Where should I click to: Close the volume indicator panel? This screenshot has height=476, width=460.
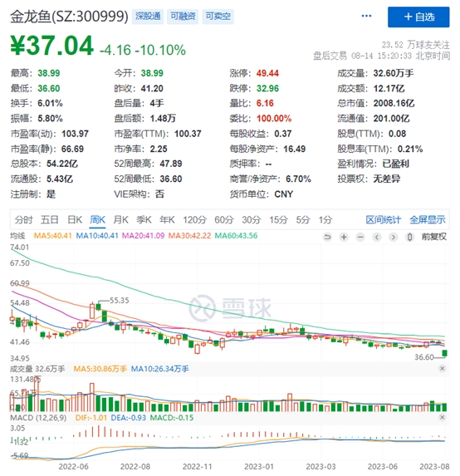tap(442, 369)
